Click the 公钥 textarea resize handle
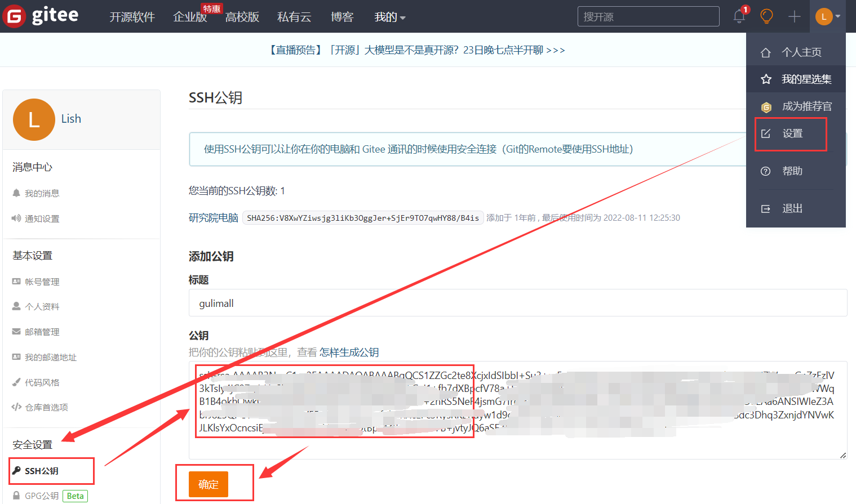The image size is (856, 504). (842, 455)
